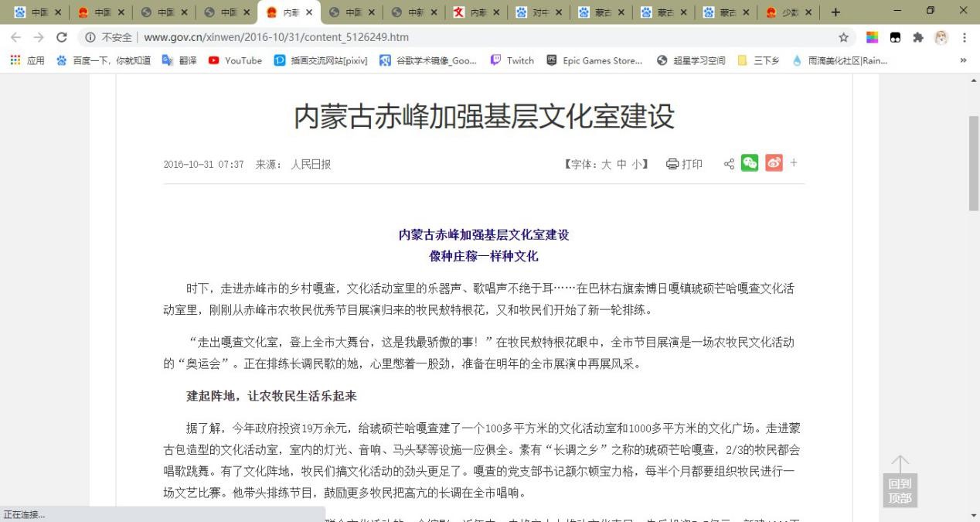Expand more share options plus sign
Screen dimensions: 980x522
tap(793, 163)
